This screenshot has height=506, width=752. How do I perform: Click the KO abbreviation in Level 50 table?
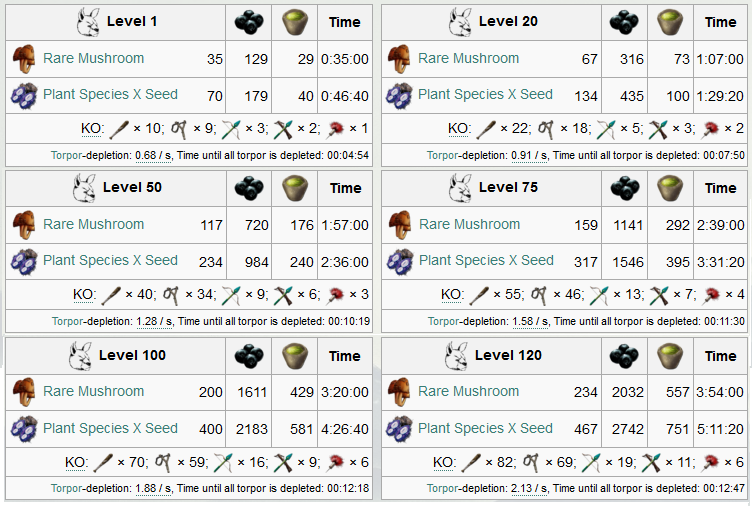pyautogui.click(x=84, y=295)
